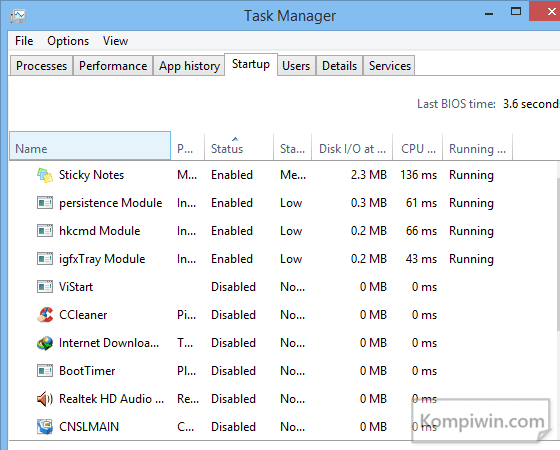Click the 66 ms CPU value
The width and height of the screenshot is (560, 450).
421,231
